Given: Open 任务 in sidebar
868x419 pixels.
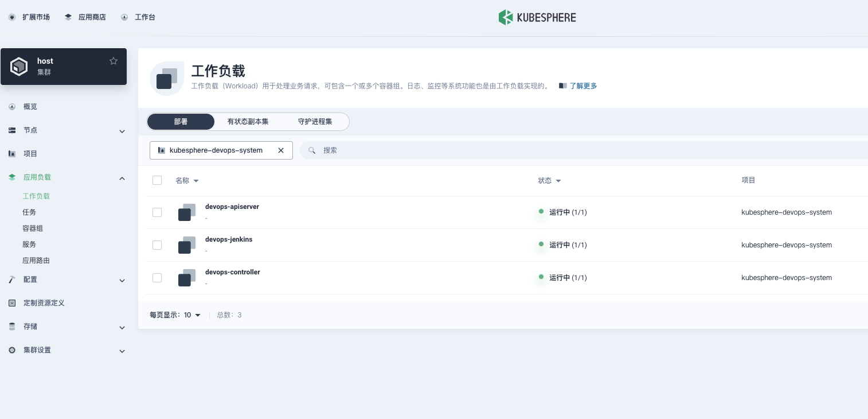Looking at the screenshot, I should [29, 212].
